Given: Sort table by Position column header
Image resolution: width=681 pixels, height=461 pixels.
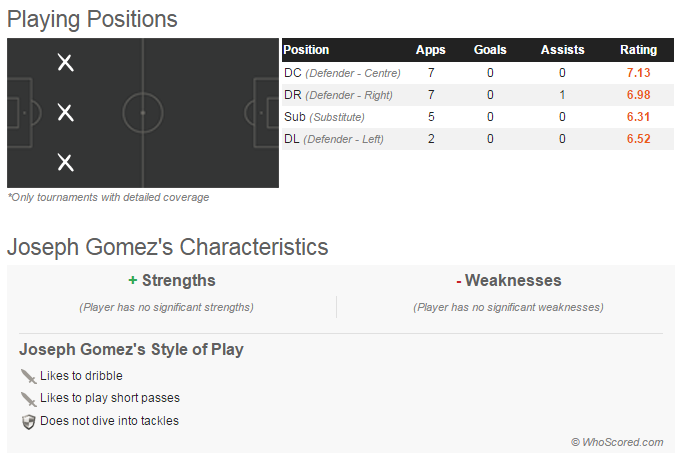Looking at the screenshot, I should pyautogui.click(x=307, y=50).
